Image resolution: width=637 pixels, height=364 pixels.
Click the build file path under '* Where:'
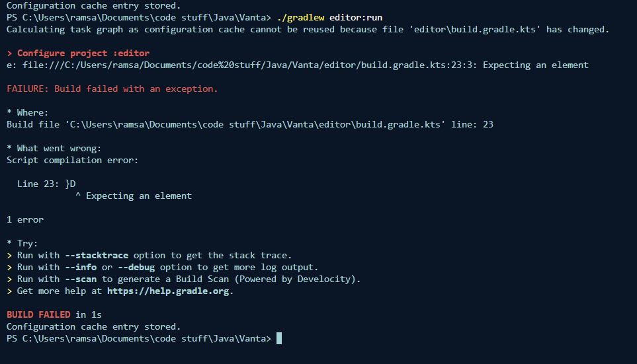(225, 124)
